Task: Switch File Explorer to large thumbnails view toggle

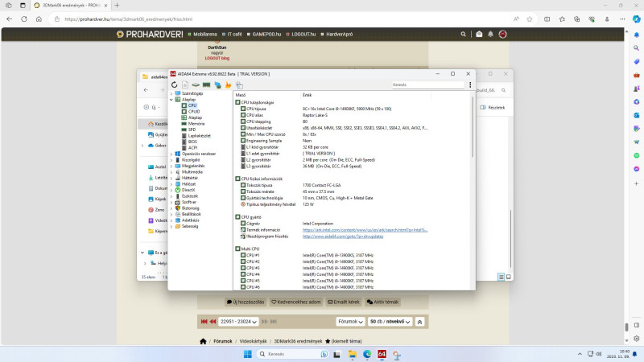Action: 509,277
